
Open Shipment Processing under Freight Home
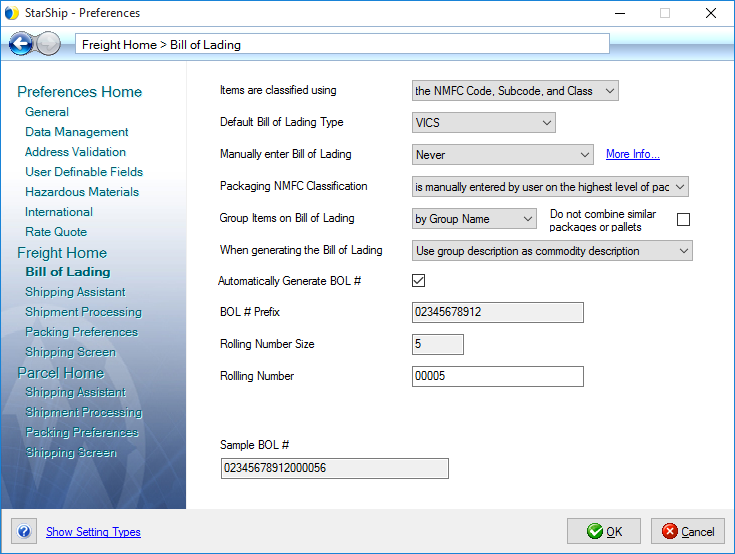coord(83,312)
